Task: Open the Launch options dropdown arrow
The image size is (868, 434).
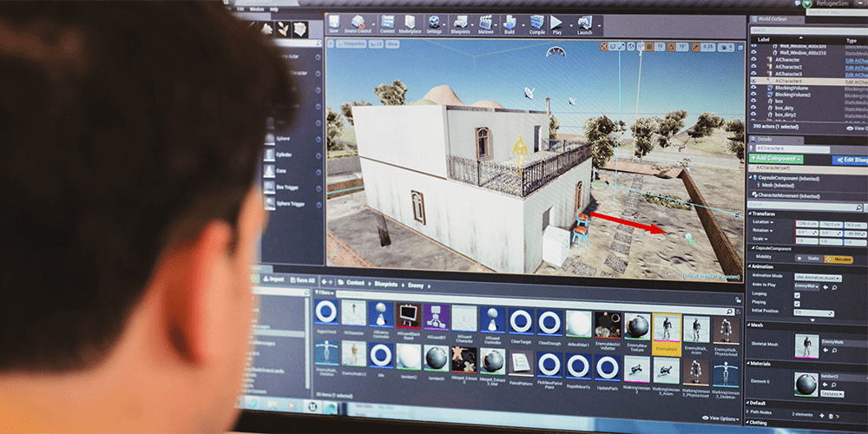Action: (599, 25)
